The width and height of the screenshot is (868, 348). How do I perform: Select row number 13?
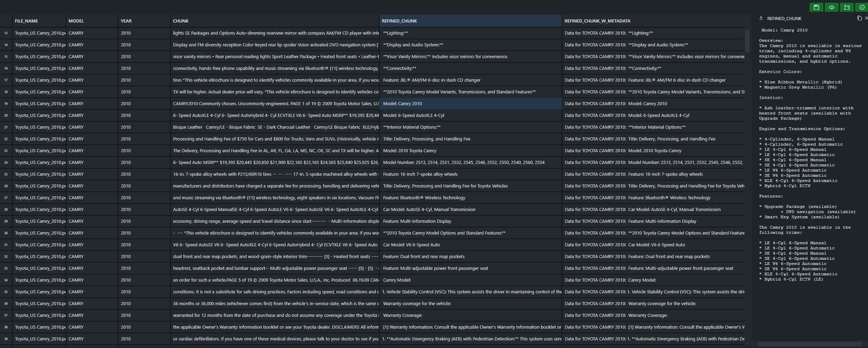tap(6, 33)
